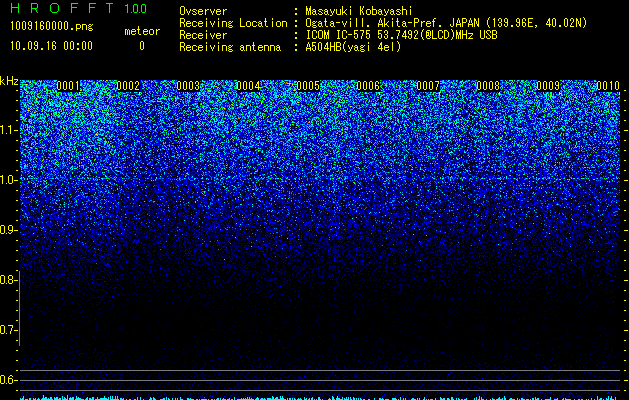
Task: Click time marker 0006
Action: click(x=368, y=86)
